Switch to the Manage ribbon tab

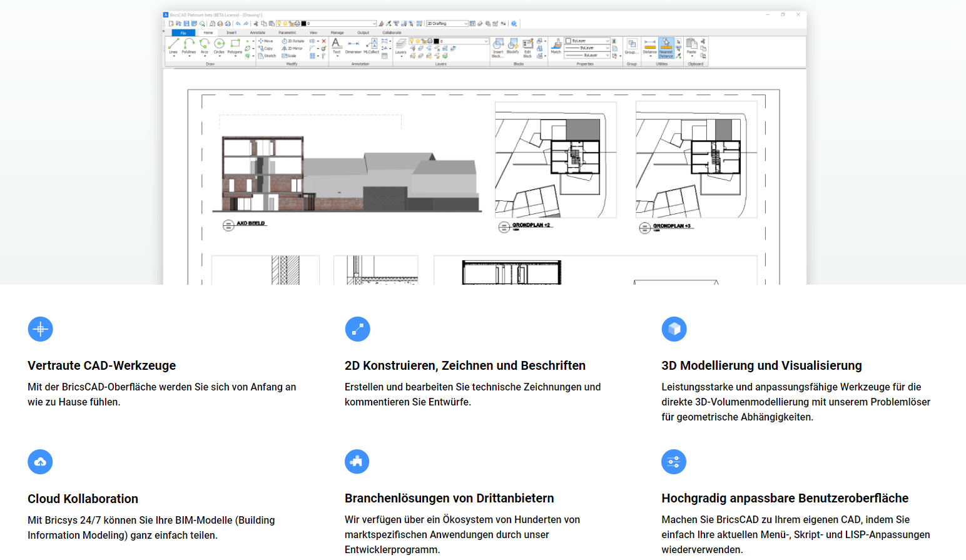pos(337,33)
